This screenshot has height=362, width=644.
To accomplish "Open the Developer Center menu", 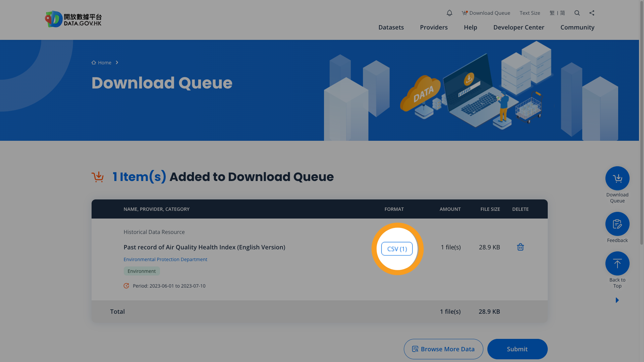I will [x=519, y=27].
